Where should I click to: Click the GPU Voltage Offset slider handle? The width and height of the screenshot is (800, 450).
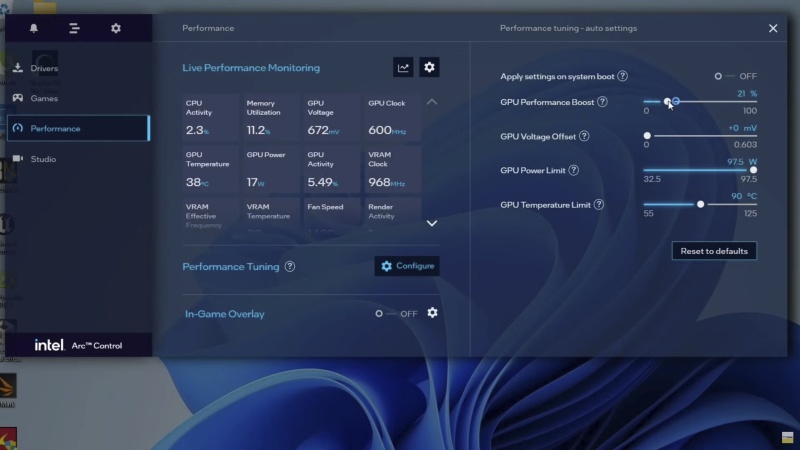click(647, 136)
